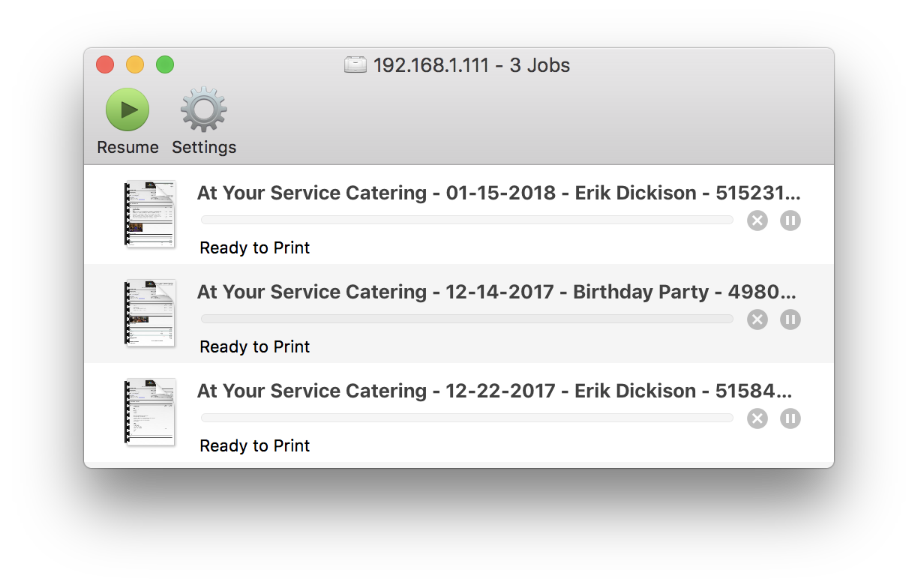Select the 12-22-2017 job document thumbnail
Image resolution: width=918 pixels, height=588 pixels.
pos(150,412)
